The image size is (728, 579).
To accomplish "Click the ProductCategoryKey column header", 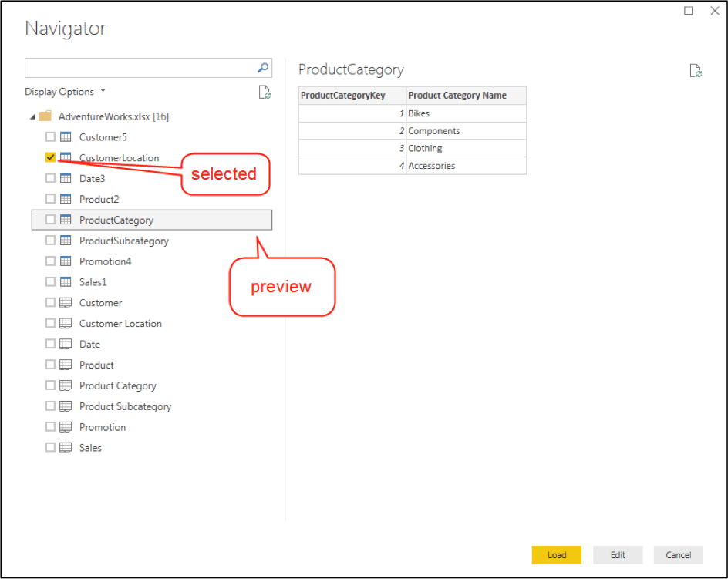I will (x=352, y=95).
